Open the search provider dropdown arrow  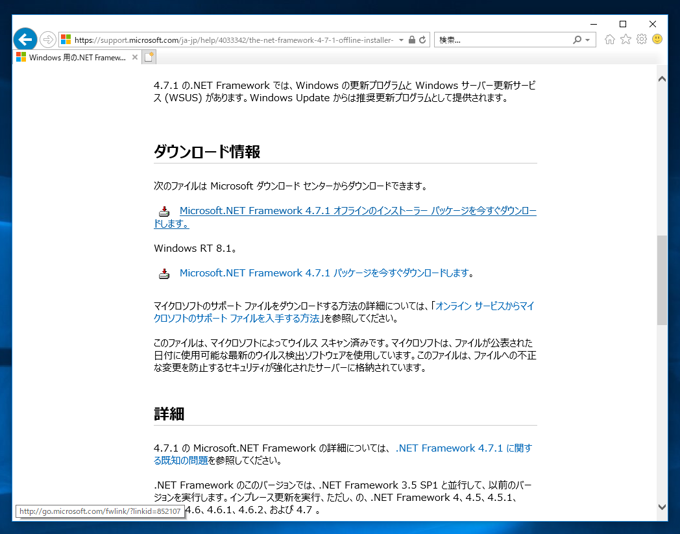click(588, 40)
